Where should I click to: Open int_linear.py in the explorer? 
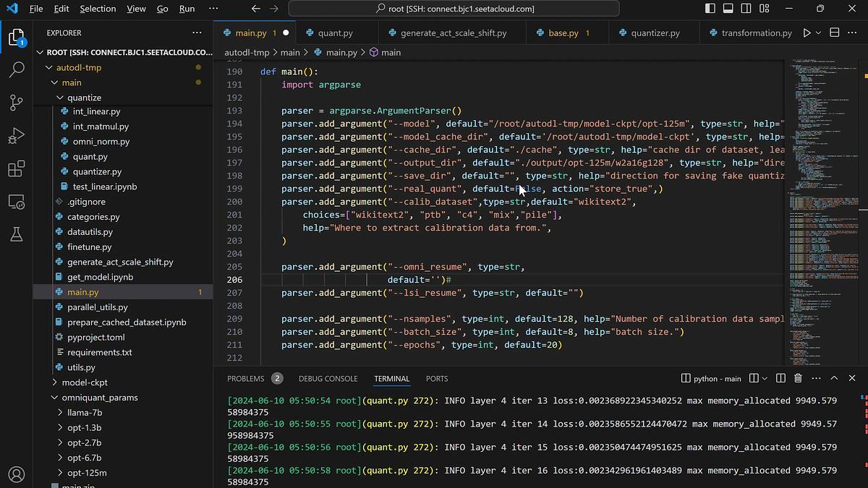(x=96, y=112)
